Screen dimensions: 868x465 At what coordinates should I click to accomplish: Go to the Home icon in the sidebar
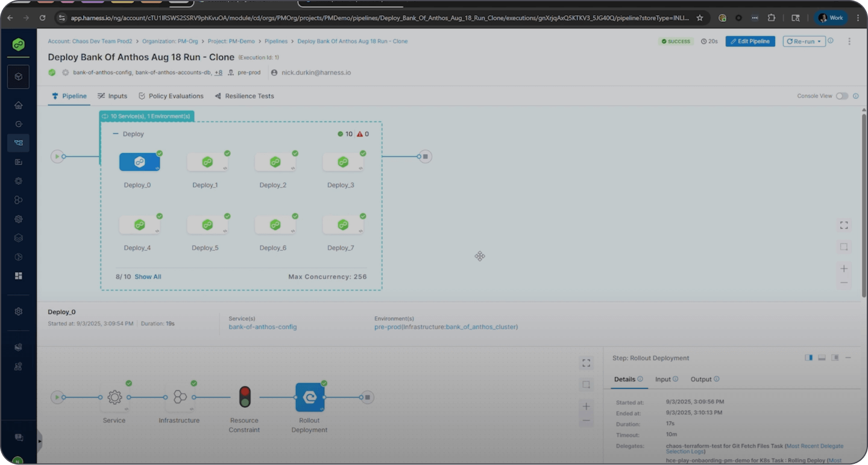[19, 105]
